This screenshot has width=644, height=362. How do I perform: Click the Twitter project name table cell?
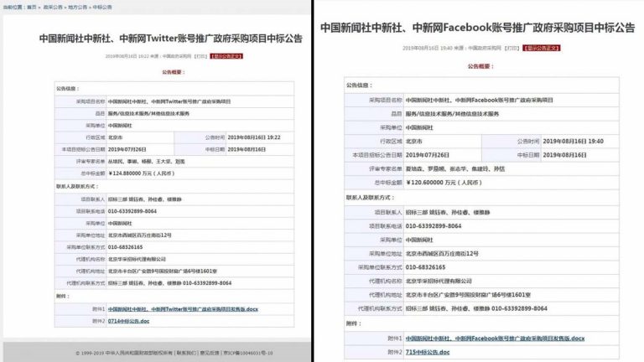(200, 101)
